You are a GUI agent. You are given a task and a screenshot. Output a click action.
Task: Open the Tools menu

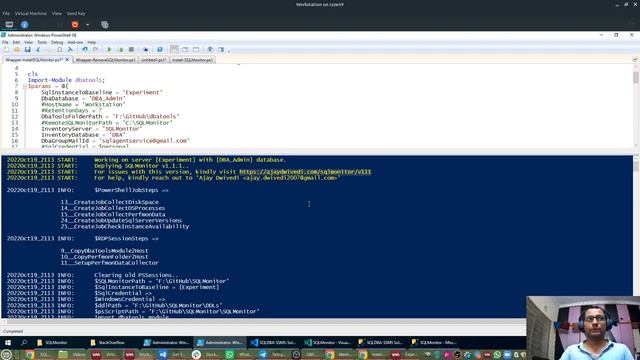pyautogui.click(x=42, y=42)
